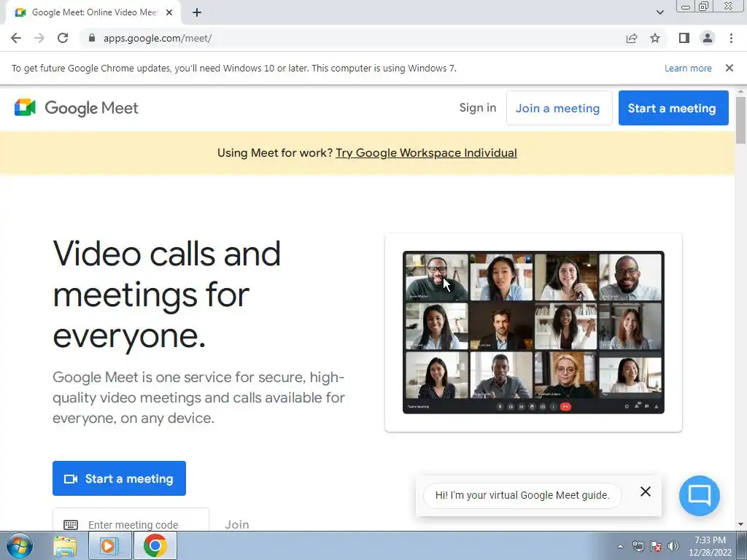Select the Google Meet browser tab
The height and width of the screenshot is (560, 747).
(x=93, y=12)
